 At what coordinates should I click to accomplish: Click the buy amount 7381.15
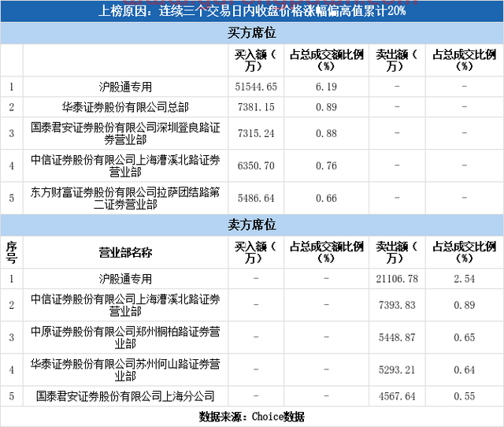pyautogui.click(x=256, y=107)
